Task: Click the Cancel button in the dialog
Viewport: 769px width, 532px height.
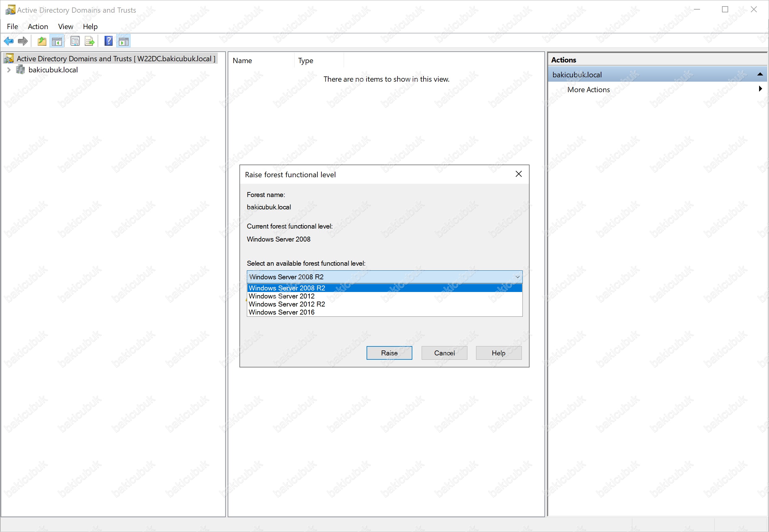Action: [444, 353]
